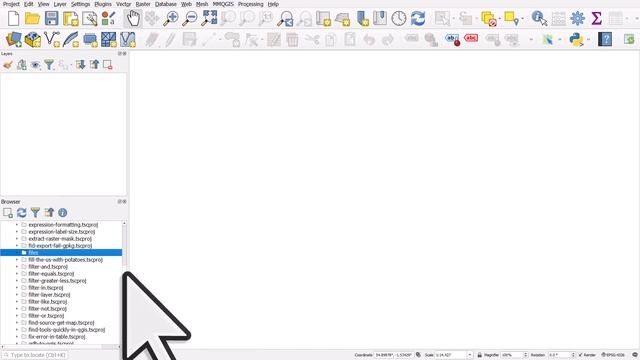Save the project with the floppy disk icon

tap(51, 18)
